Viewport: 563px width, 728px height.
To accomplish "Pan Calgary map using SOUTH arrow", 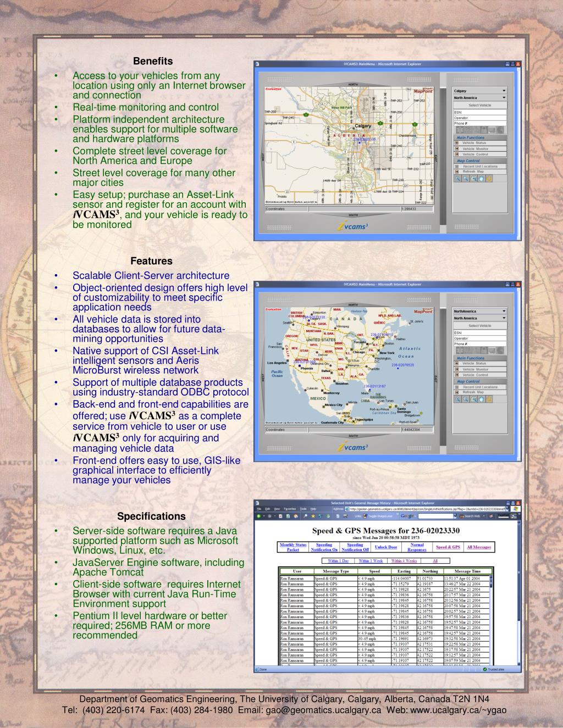I will pos(352,215).
